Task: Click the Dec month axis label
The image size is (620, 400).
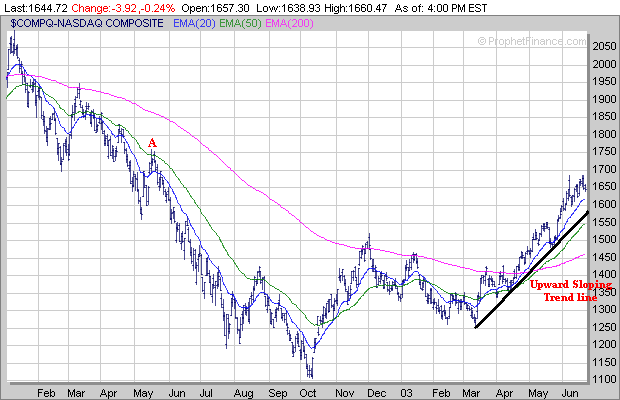Action: point(376,393)
